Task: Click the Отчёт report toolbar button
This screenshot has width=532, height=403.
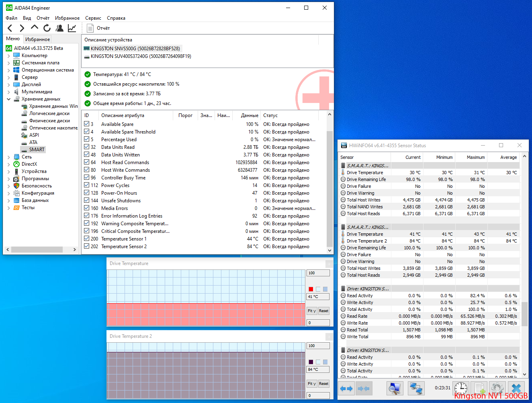Action: pyautogui.click(x=98, y=28)
